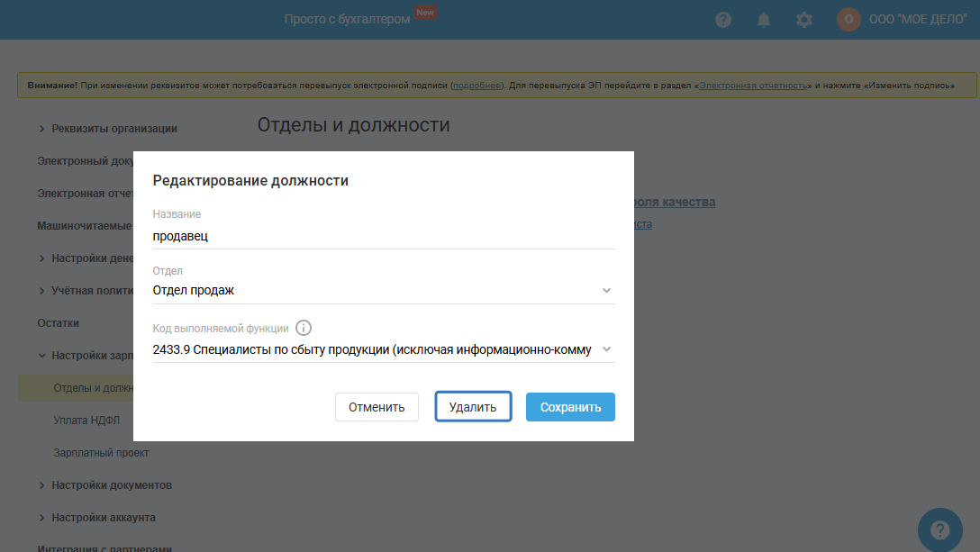
Task: Open the 2433.9 Специалисты по сбыту code selector
Action: coord(384,349)
